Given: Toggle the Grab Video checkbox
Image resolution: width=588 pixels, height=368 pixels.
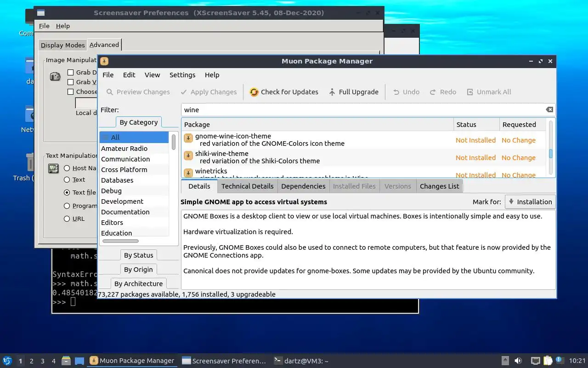Looking at the screenshot, I should coord(70,82).
